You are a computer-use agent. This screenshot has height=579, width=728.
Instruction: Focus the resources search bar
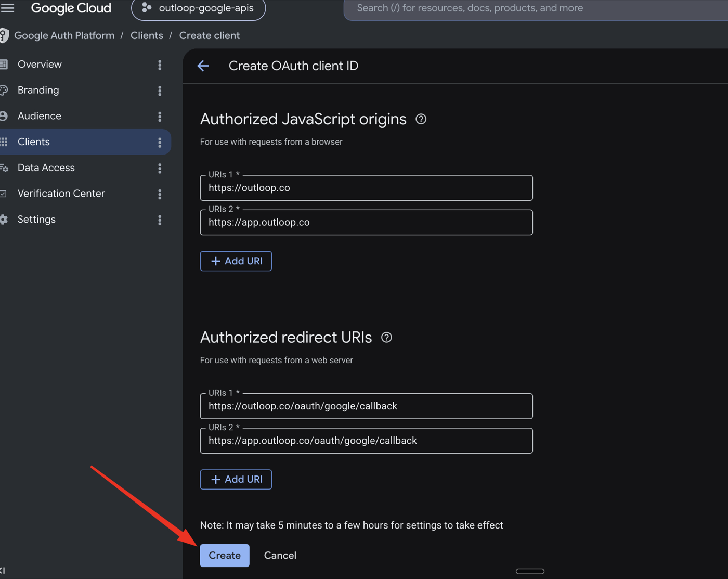click(x=536, y=8)
